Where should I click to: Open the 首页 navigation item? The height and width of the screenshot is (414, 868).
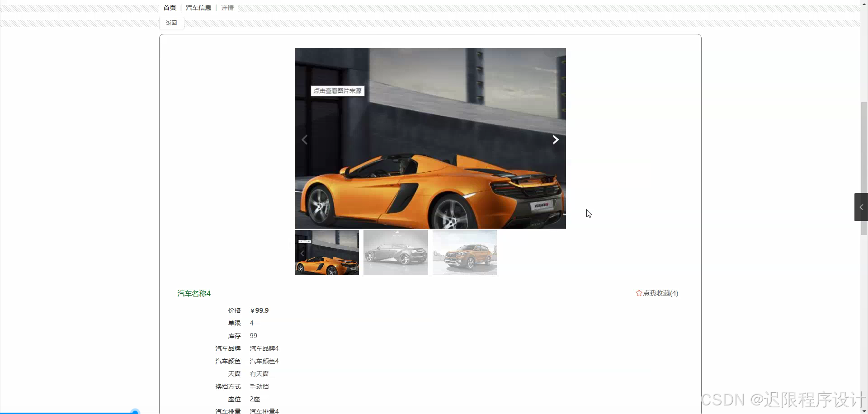(170, 7)
